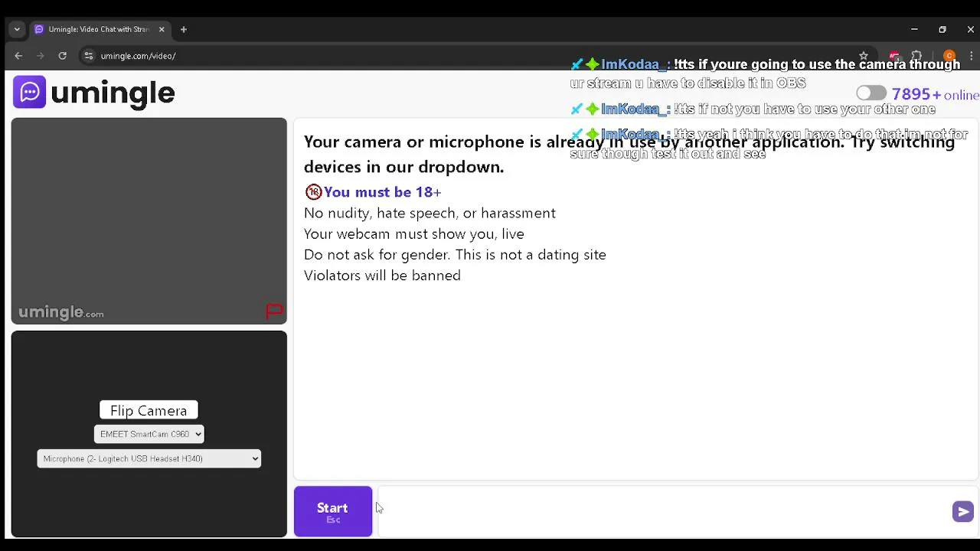Viewport: 980px width, 551px height.
Task: Open the EMEET SmartCam camera dropdown
Action: click(149, 434)
